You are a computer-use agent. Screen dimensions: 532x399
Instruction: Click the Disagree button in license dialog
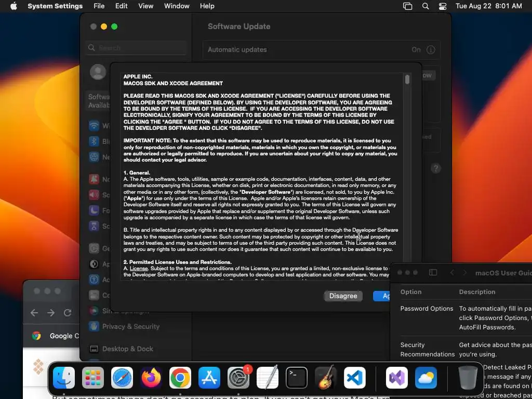click(343, 296)
